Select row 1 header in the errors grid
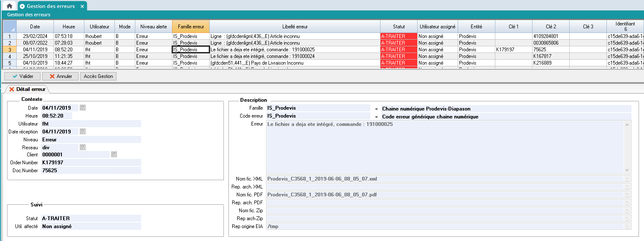The image size is (644, 241). [x=10, y=36]
